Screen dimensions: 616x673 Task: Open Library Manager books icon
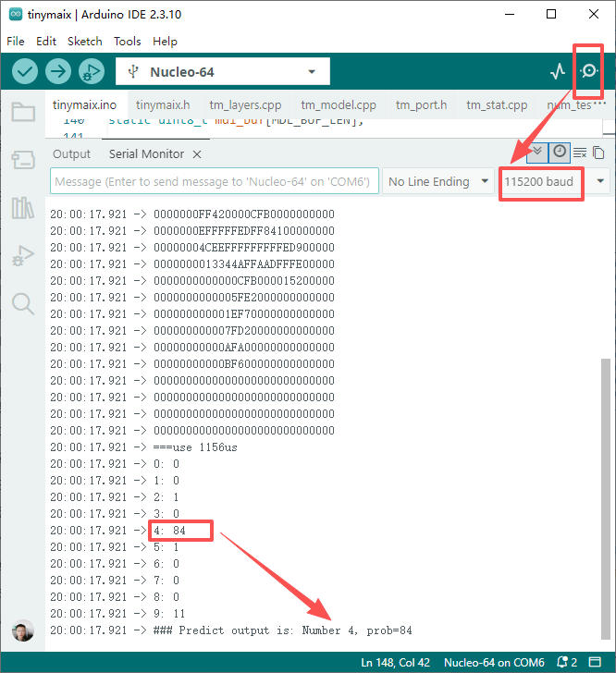point(23,208)
